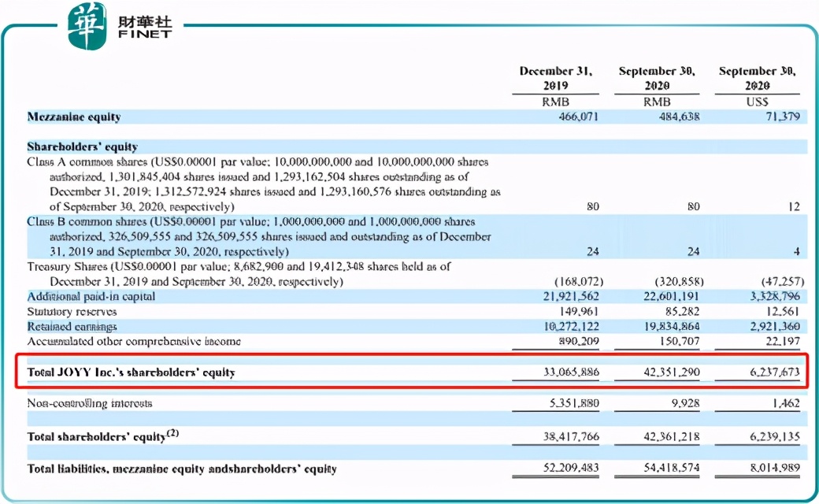Click the 'Class A common shares' description line
819x504 pixels.
(264, 184)
